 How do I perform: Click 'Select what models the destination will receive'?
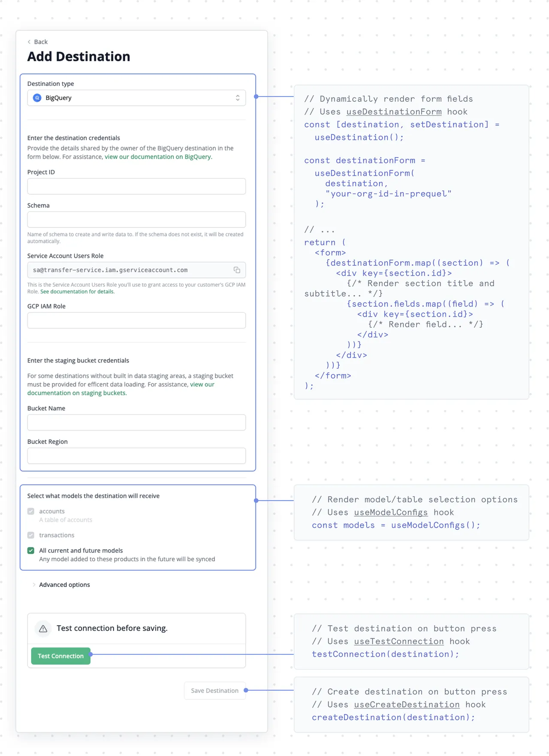94,496
